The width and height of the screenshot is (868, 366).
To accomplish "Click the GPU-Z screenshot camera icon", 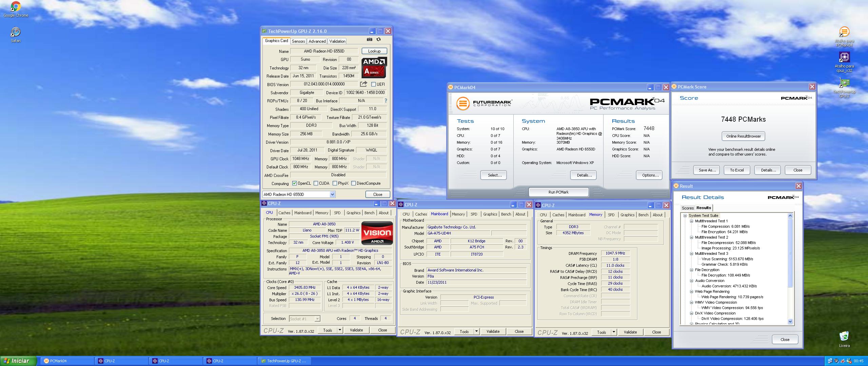I will [369, 39].
